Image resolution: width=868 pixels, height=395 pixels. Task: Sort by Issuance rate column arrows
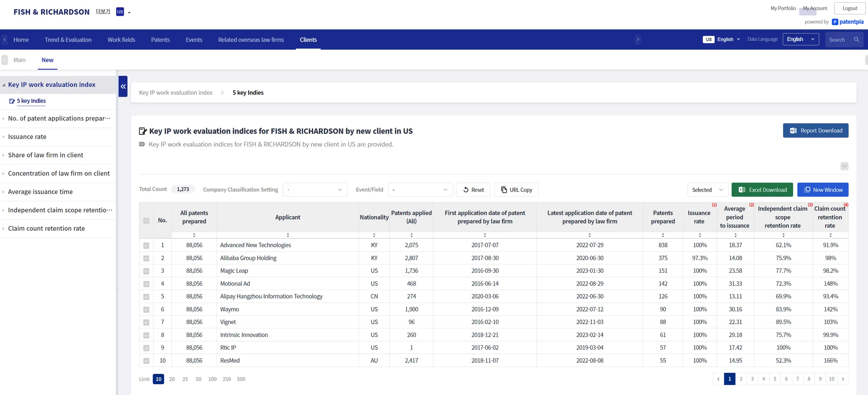point(700,235)
